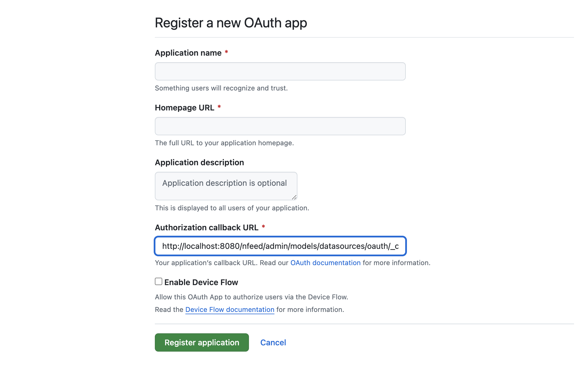
Task: Click the "displayed to all users" hint text
Action: click(x=232, y=208)
